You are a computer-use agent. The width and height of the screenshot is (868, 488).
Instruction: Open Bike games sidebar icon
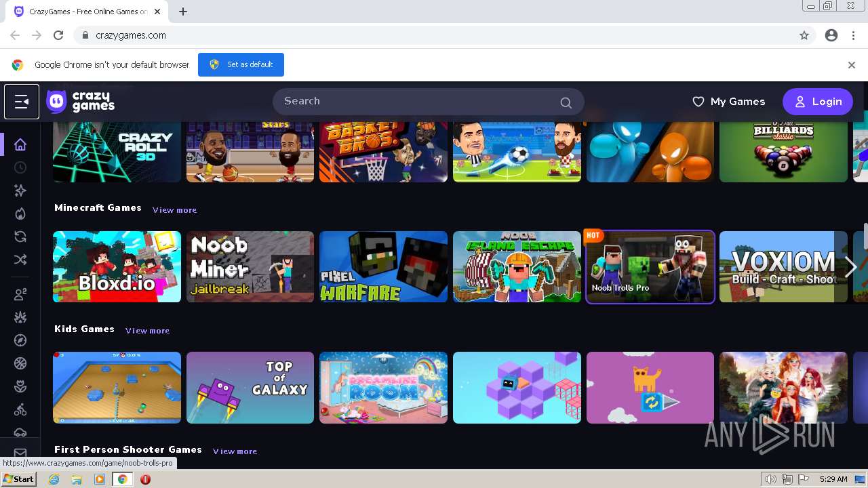pyautogui.click(x=20, y=410)
